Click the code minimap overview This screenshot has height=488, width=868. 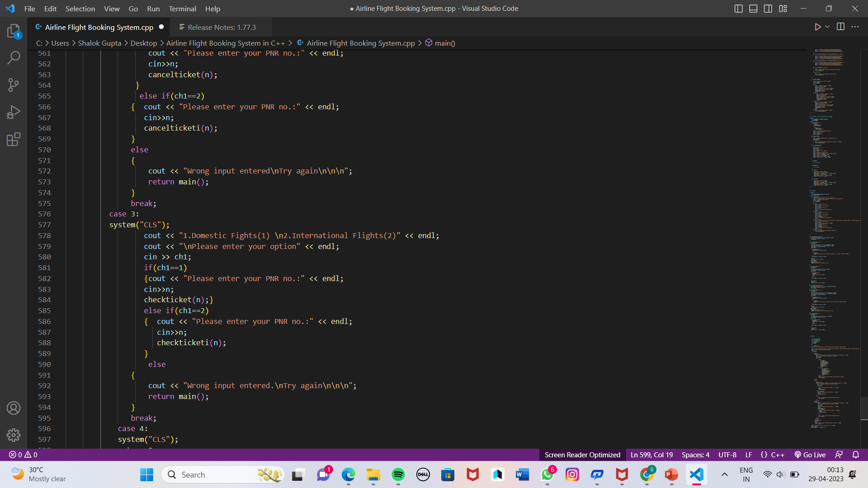tap(830, 226)
